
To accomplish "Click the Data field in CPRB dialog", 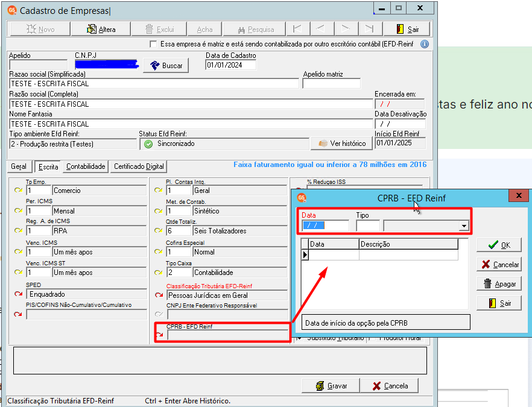I will (x=326, y=226).
